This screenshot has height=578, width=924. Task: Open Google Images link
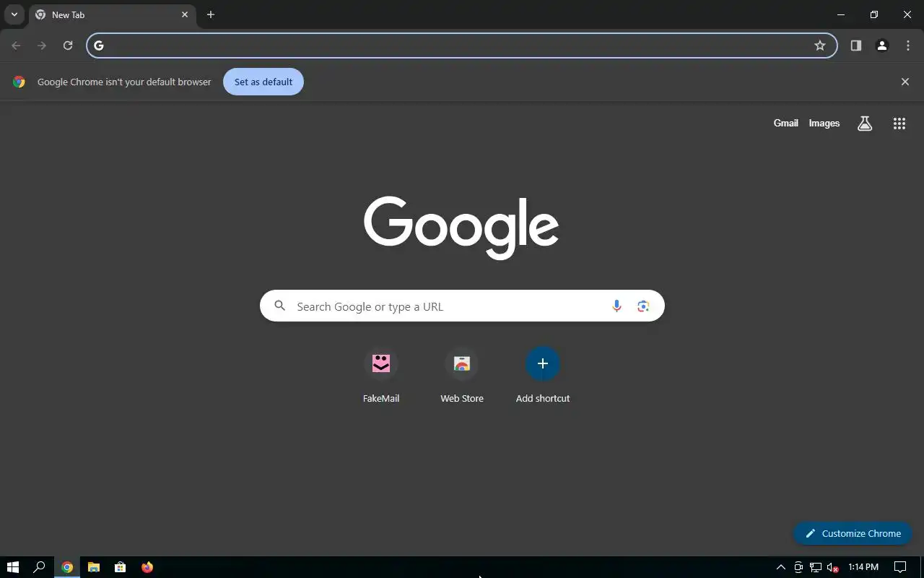coord(824,124)
